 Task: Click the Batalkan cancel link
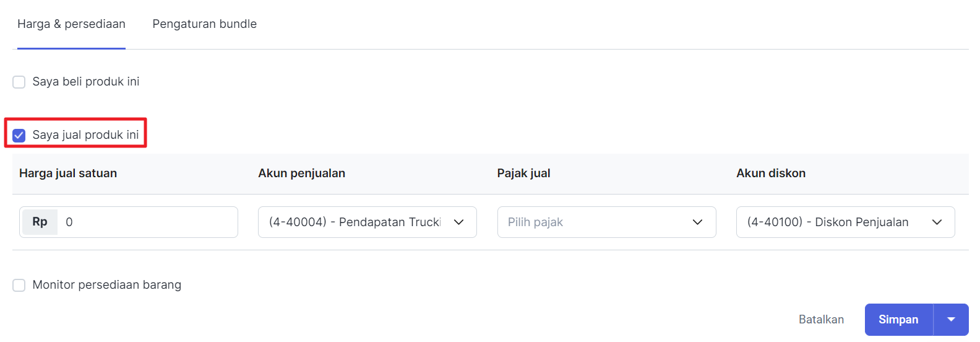tap(821, 320)
